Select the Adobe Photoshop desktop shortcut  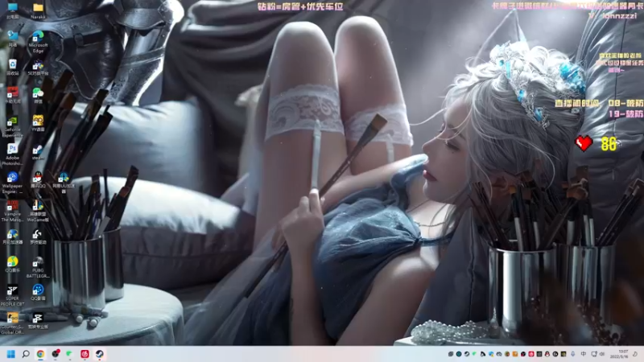12,154
